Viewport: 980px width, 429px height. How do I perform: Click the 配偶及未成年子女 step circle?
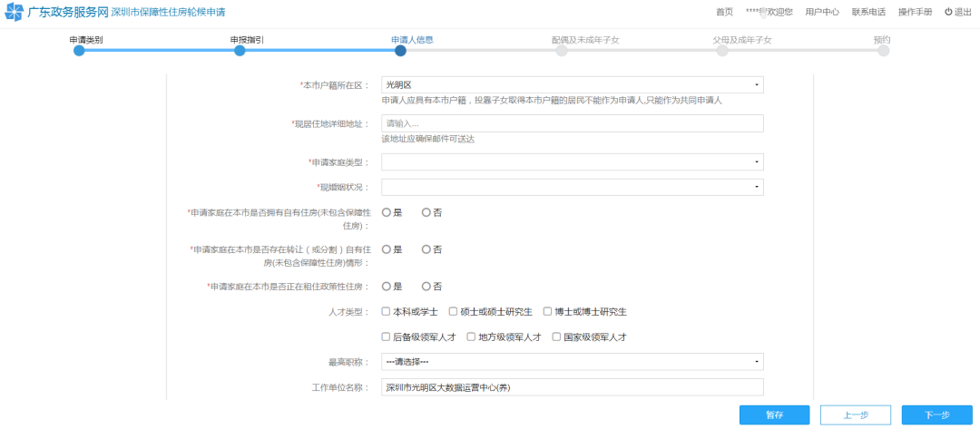[562, 51]
